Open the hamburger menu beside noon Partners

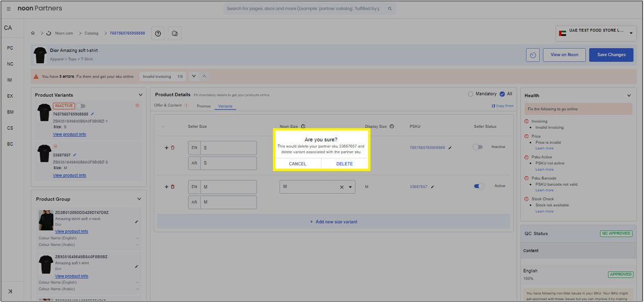click(x=8, y=9)
